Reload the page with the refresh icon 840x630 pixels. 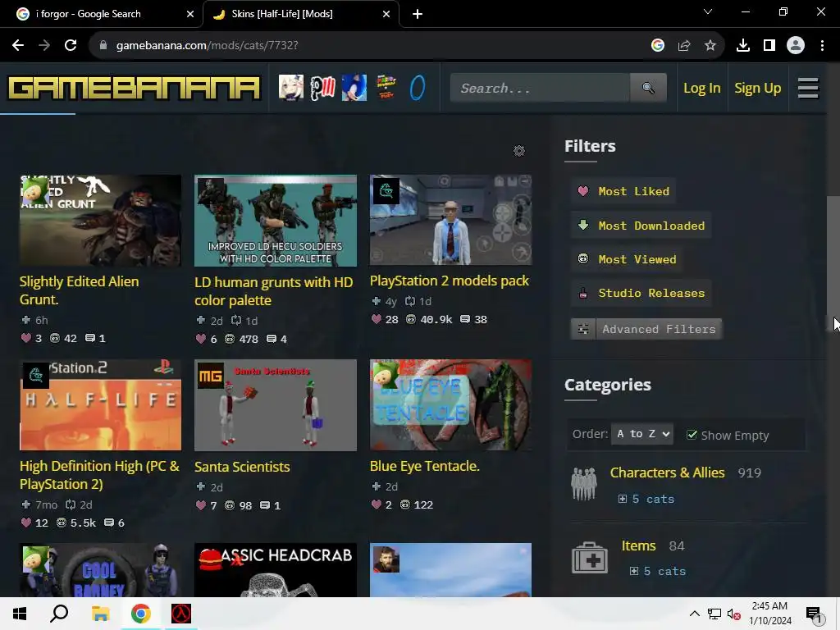point(71,45)
